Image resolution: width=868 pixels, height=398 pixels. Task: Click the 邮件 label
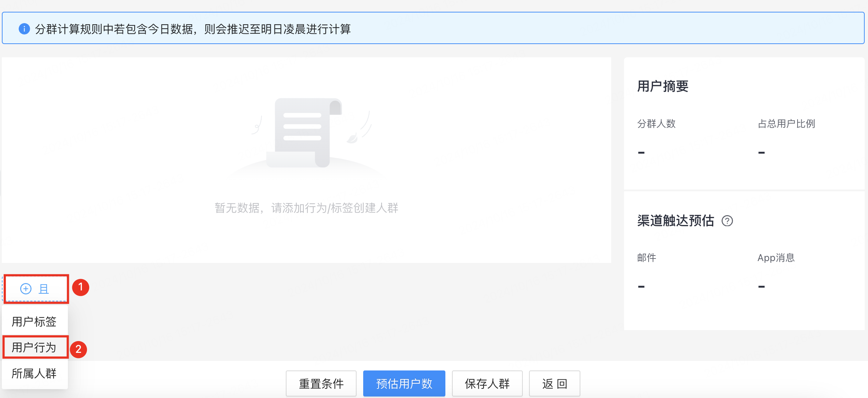tap(646, 258)
